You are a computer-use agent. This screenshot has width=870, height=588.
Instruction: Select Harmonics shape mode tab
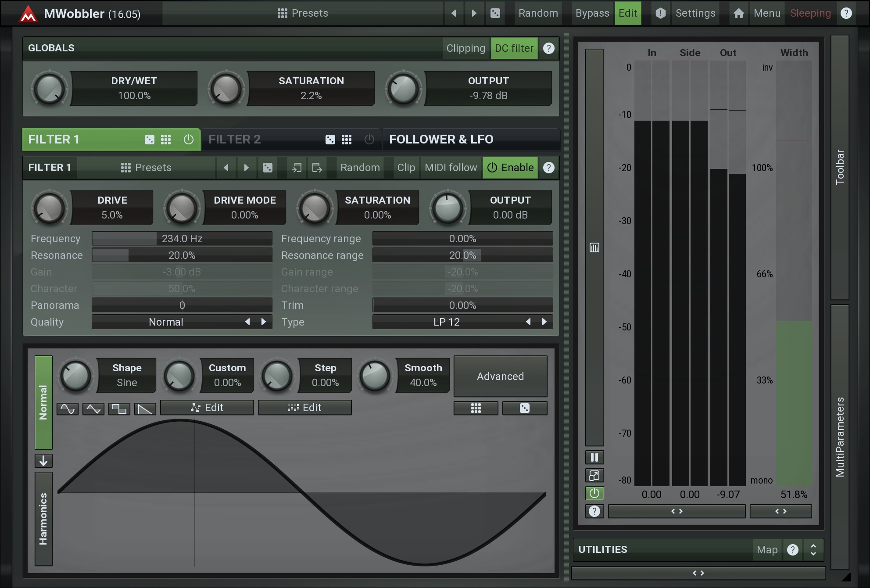coord(43,519)
